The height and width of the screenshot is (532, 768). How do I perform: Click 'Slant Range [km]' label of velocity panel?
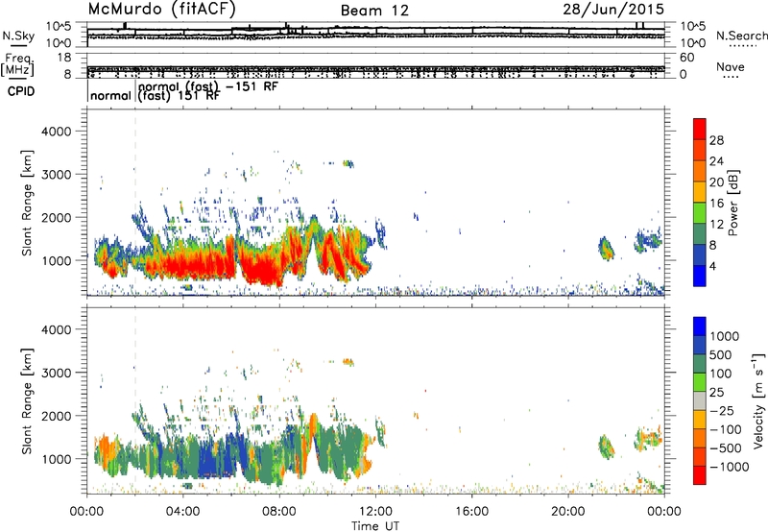pyautogui.click(x=27, y=401)
